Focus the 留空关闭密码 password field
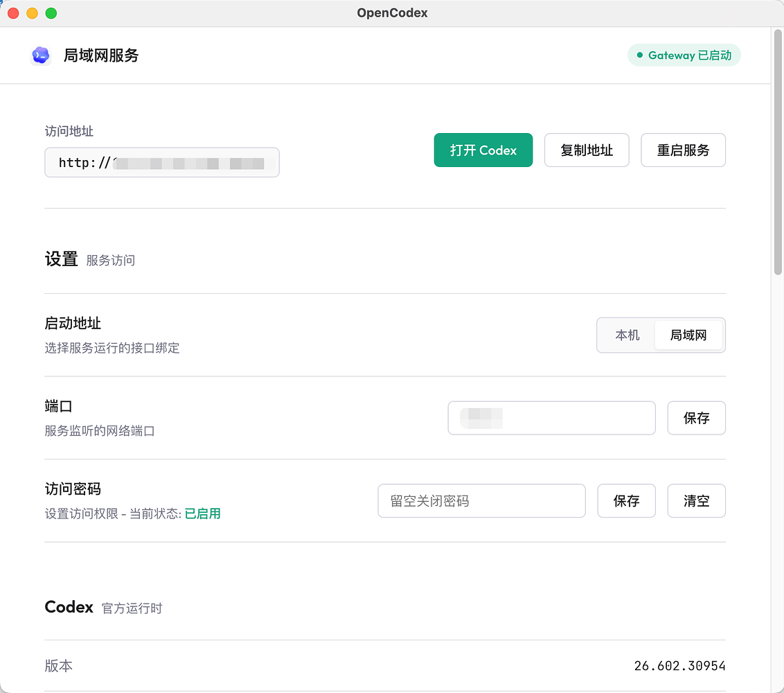Screen dimensions: 784x693 coord(481,501)
